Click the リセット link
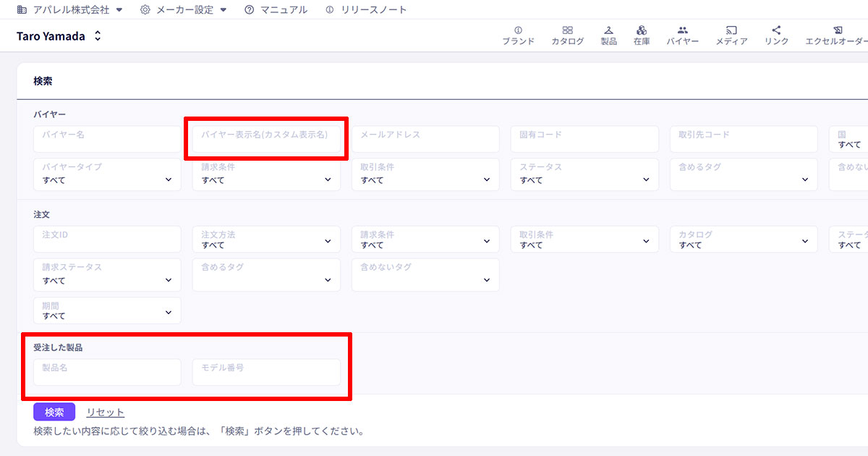 pyautogui.click(x=106, y=413)
